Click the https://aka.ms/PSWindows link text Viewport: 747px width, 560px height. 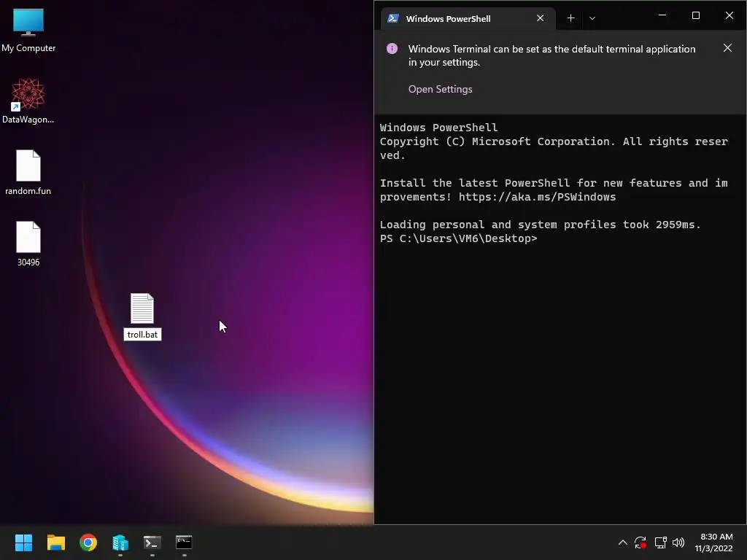(537, 197)
